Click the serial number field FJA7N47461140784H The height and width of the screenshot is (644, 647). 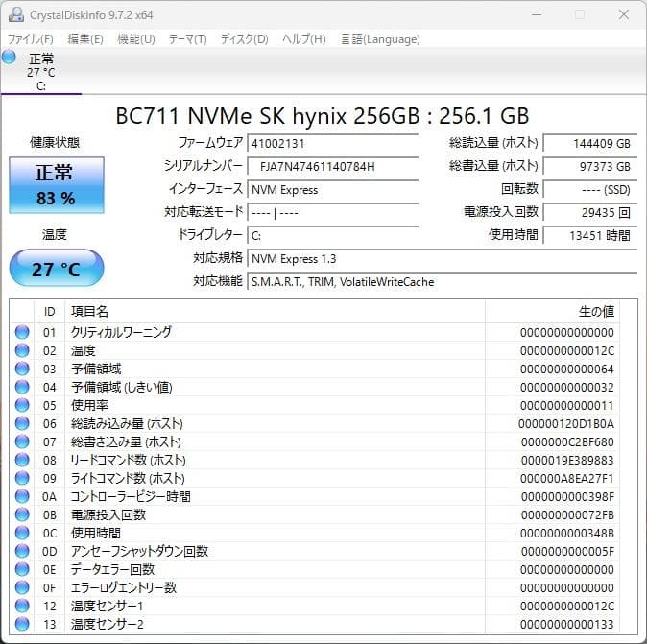click(x=332, y=167)
